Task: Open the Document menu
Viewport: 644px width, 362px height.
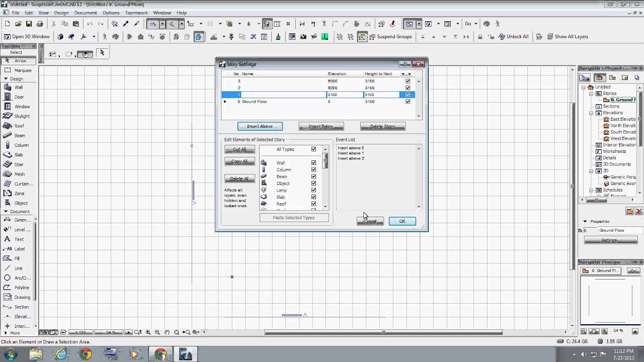Action: pos(86,13)
